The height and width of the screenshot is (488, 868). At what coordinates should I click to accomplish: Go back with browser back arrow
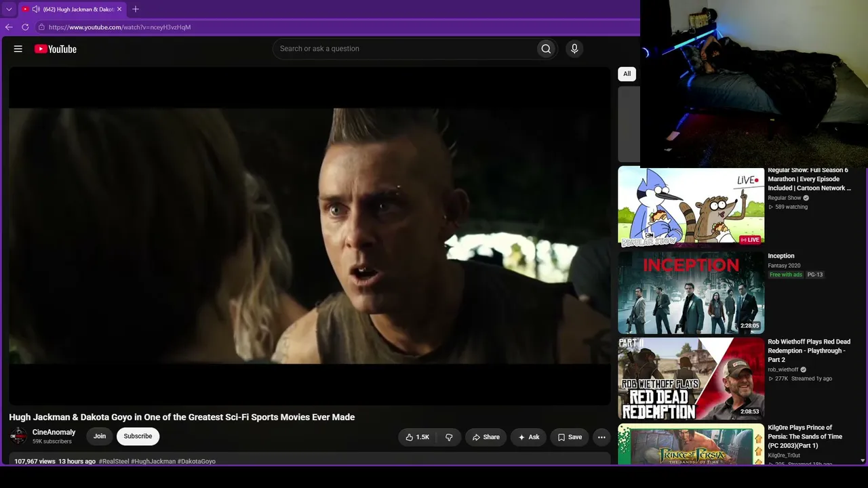coord(9,27)
